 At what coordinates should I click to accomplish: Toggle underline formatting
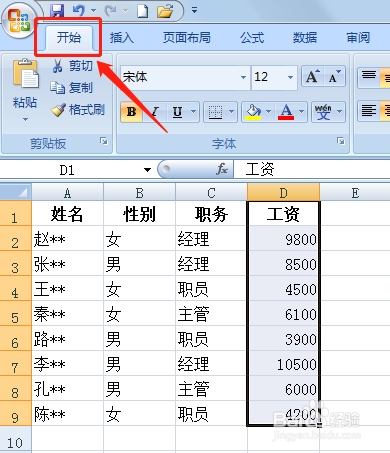click(x=177, y=112)
